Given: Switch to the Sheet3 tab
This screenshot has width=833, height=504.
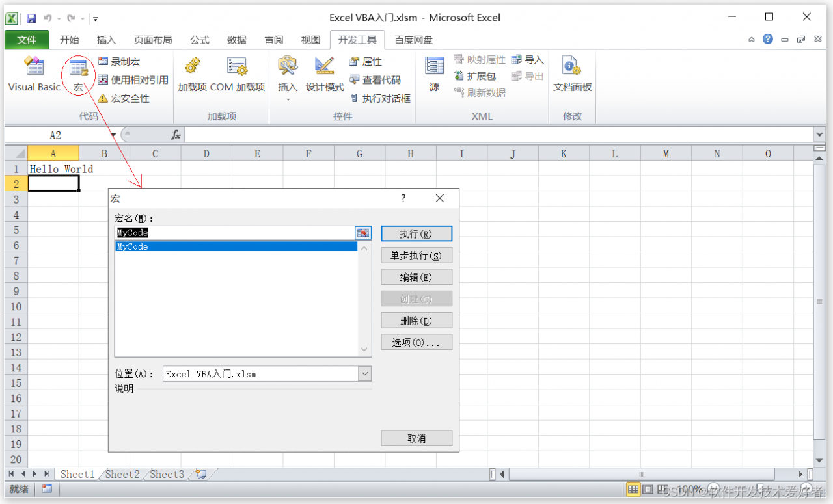Looking at the screenshot, I should coord(167,474).
